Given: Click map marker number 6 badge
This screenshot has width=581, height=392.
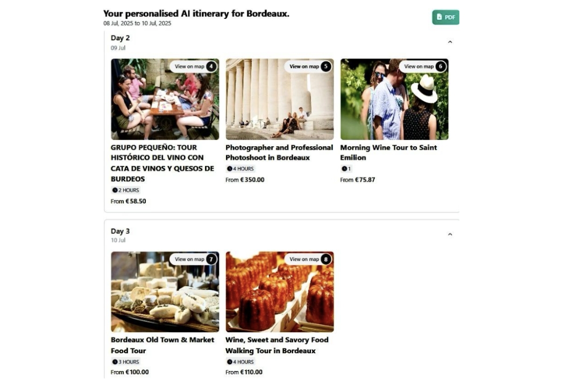Looking at the screenshot, I should pos(441,67).
